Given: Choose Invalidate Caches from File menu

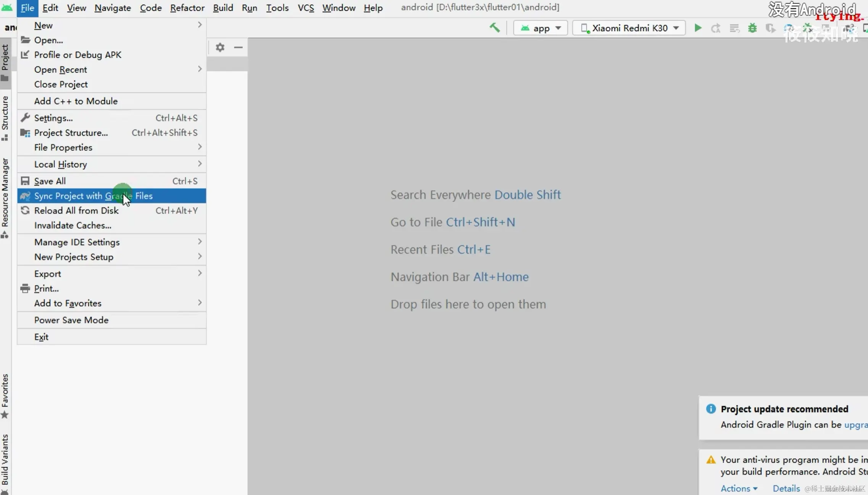Looking at the screenshot, I should pos(73,225).
